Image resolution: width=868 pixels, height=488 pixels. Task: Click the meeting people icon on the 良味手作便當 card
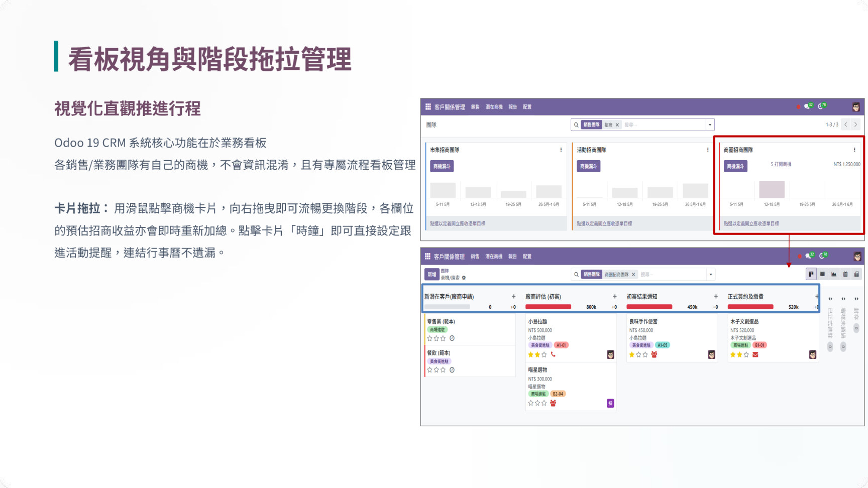click(654, 354)
